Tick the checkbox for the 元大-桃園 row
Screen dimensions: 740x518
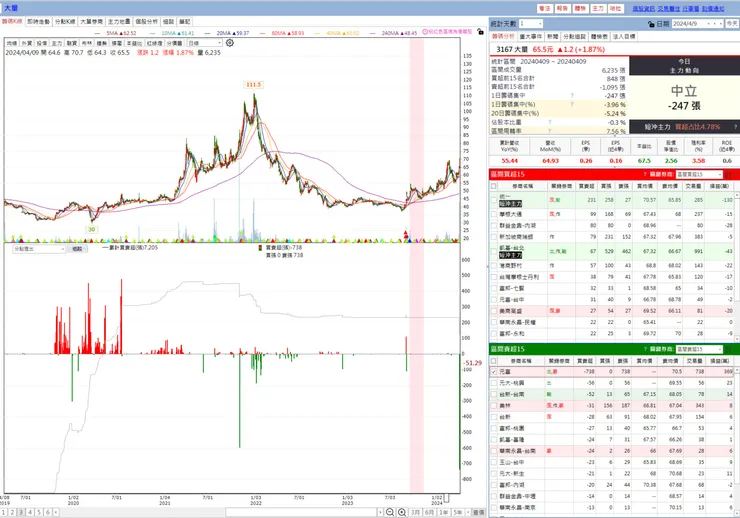(x=494, y=383)
